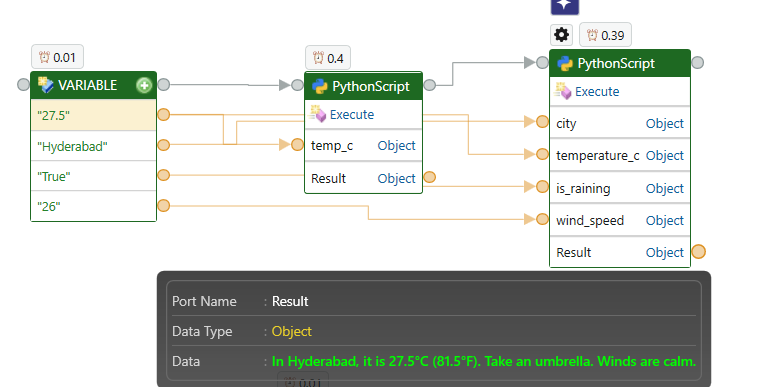The height and width of the screenshot is (387, 769).
Task: Click the green Data text in tooltip
Action: coord(484,361)
